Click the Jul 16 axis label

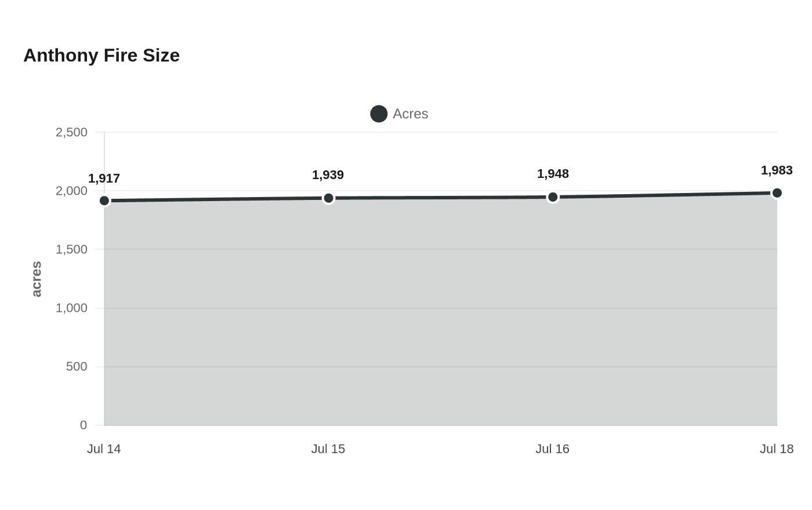point(552,449)
